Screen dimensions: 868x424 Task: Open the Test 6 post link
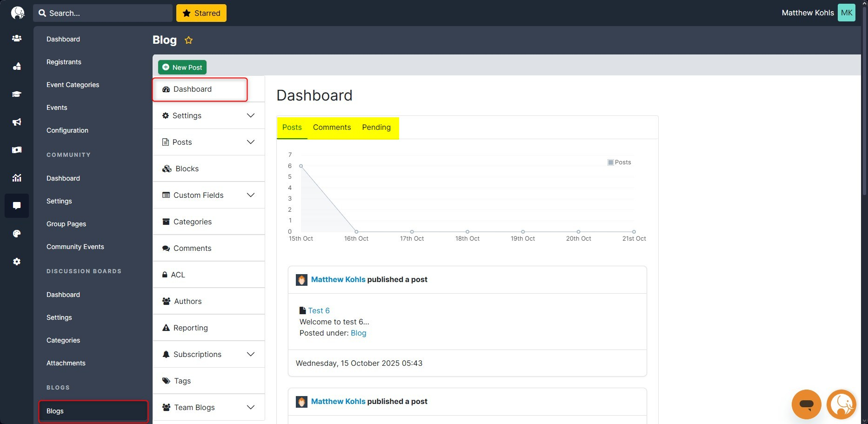[319, 310]
